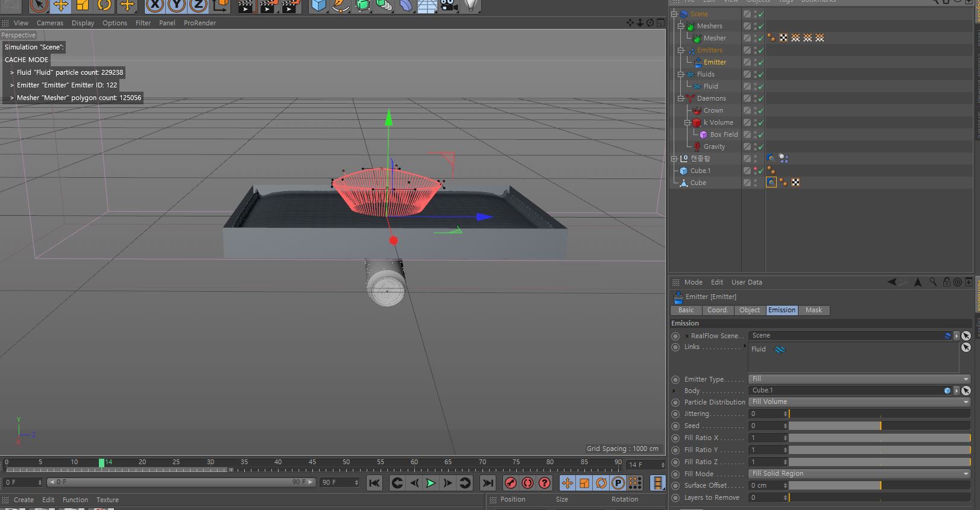This screenshot has width=980, height=510.
Task: Select the Rotate tool in top toolbar
Action: point(105,5)
